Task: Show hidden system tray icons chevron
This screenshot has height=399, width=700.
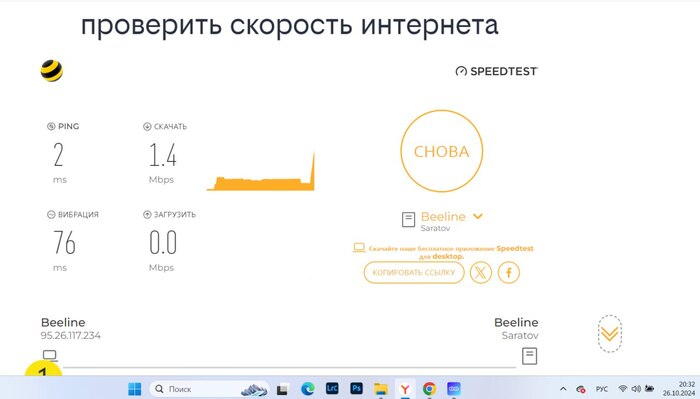Action: coord(563,389)
